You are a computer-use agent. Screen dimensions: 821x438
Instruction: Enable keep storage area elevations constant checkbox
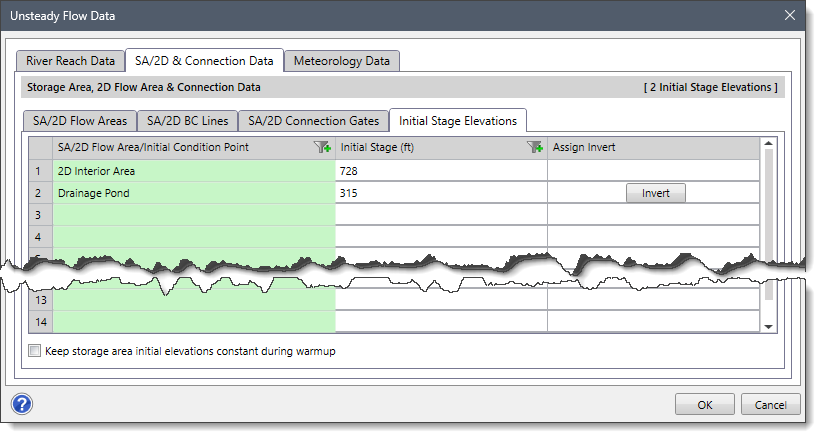pyautogui.click(x=36, y=351)
